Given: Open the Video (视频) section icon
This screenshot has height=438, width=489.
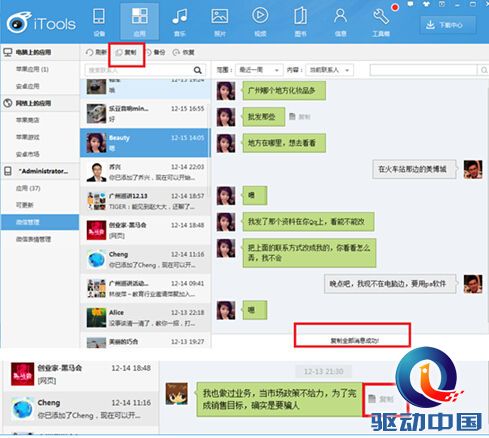Looking at the screenshot, I should pyautogui.click(x=260, y=16).
